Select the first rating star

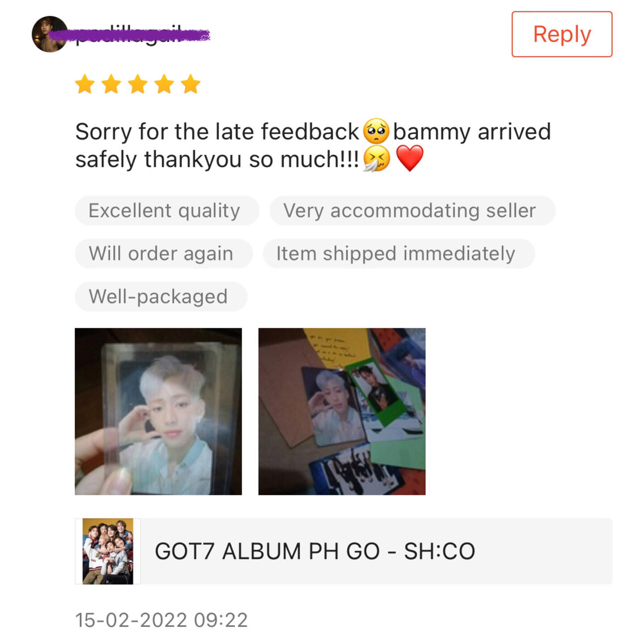click(x=85, y=84)
